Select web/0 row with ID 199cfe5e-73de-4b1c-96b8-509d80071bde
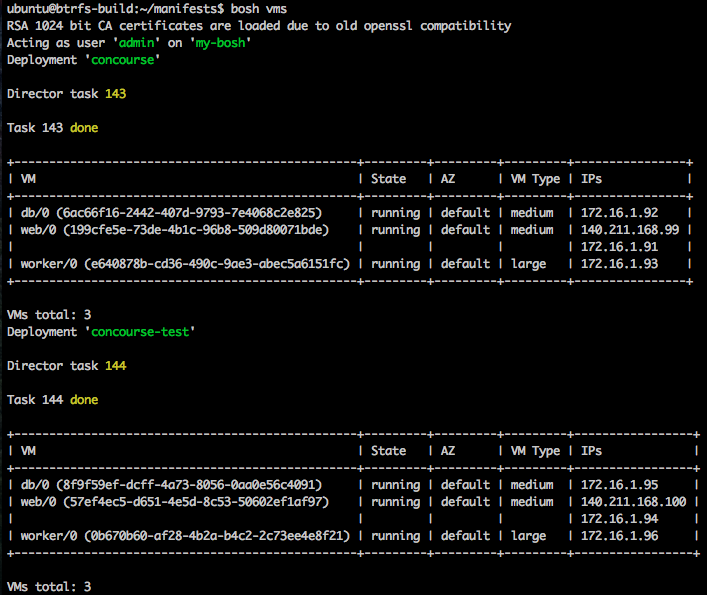Image resolution: width=707 pixels, height=595 pixels. (x=350, y=230)
